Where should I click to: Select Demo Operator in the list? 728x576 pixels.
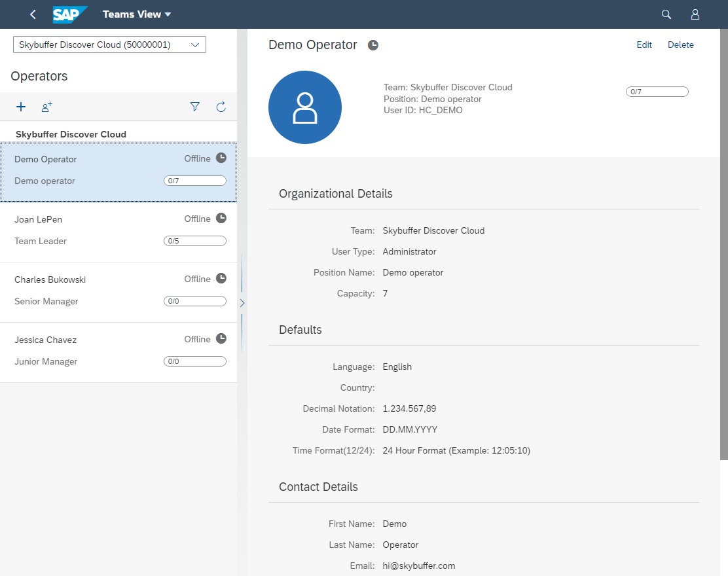tap(118, 172)
